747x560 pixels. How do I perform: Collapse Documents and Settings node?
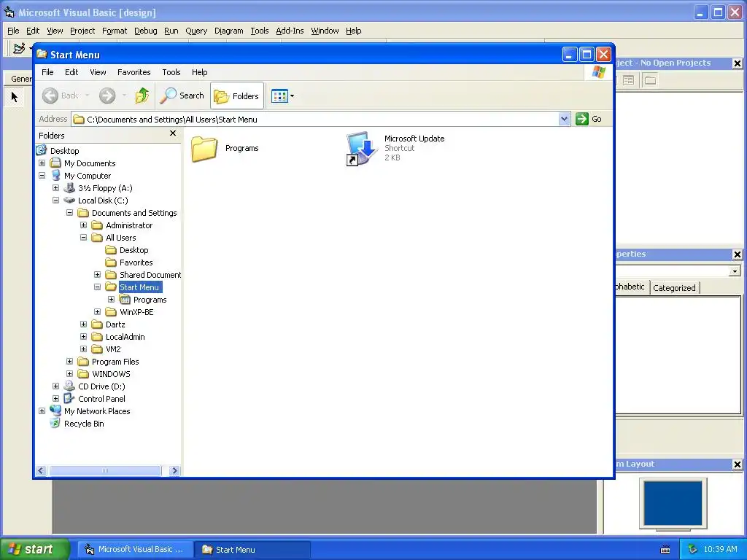coord(69,213)
